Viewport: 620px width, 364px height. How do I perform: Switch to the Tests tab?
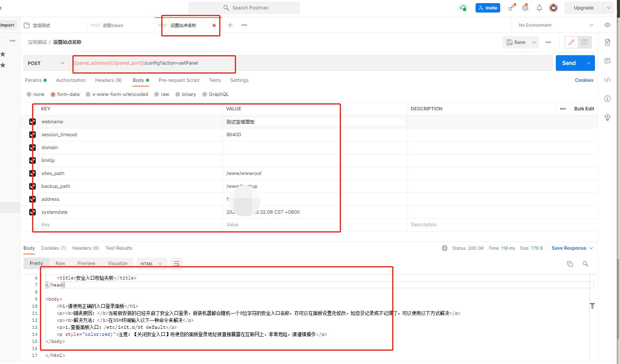coord(214,80)
